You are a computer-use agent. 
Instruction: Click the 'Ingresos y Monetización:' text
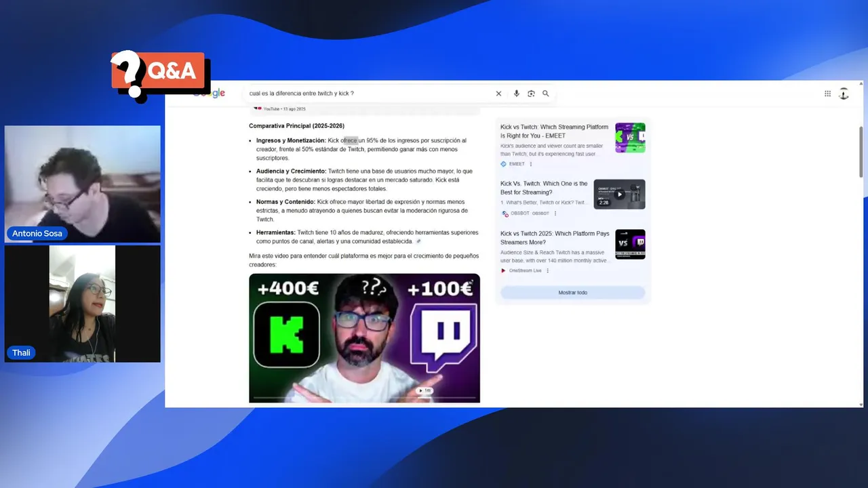(291, 141)
